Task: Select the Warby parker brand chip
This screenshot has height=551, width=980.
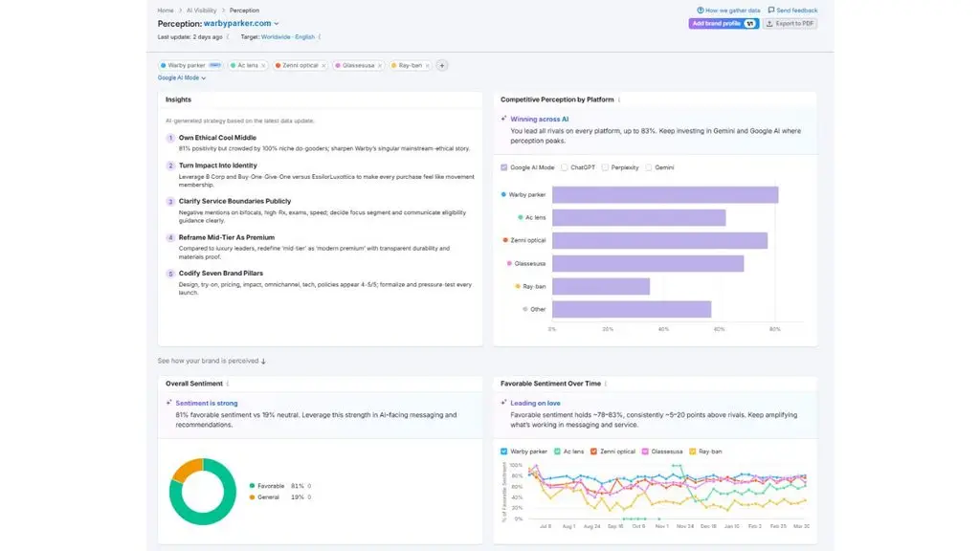Action: tap(190, 66)
